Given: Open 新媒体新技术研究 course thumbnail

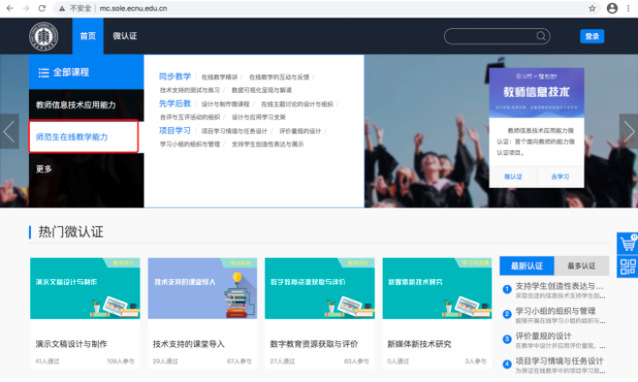Looking at the screenshot, I should 437,288.
